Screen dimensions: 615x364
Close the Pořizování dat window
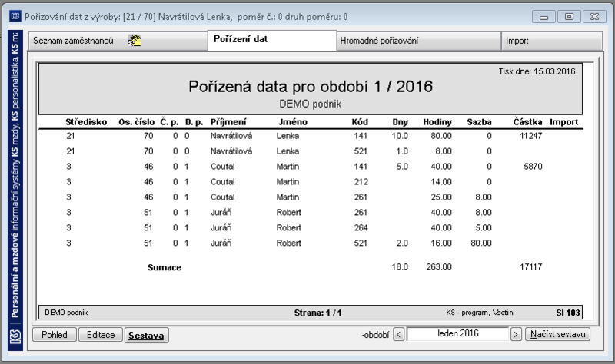(594, 17)
